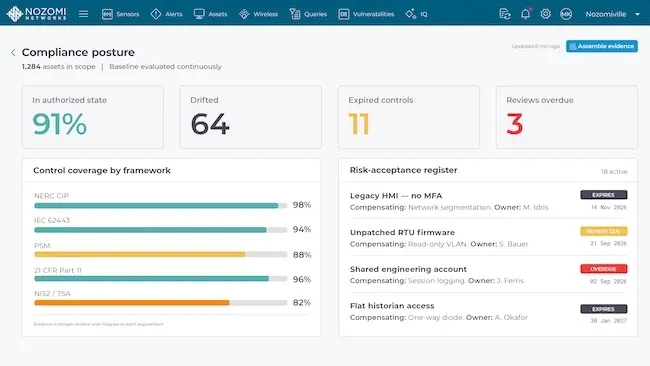Open the hamburger navigation menu
Viewport: 650px width, 366px height.
pyautogui.click(x=83, y=14)
